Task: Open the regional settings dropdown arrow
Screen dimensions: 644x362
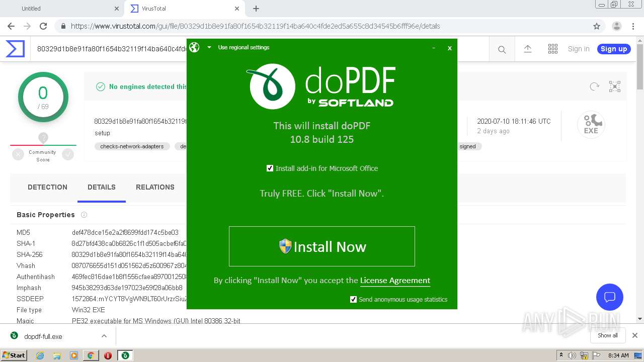Action: (x=209, y=47)
